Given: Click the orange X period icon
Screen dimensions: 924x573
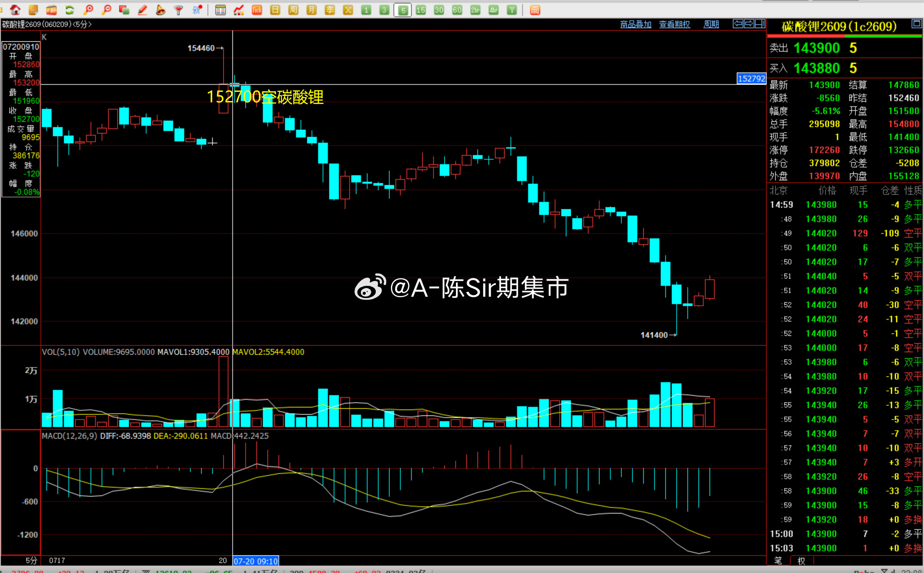Looking at the screenshot, I should pos(348,10).
